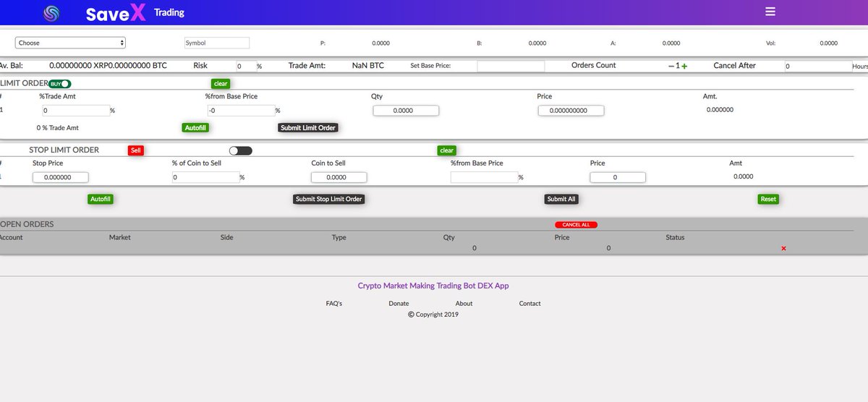Click the Submit All button
Image resolution: width=868 pixels, height=402 pixels.
coord(561,199)
